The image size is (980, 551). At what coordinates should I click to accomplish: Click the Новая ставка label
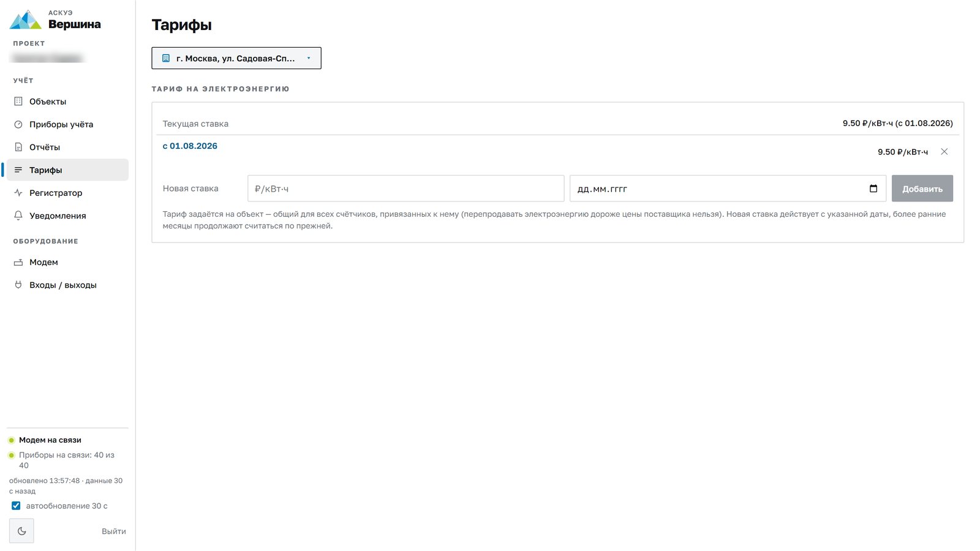190,189
